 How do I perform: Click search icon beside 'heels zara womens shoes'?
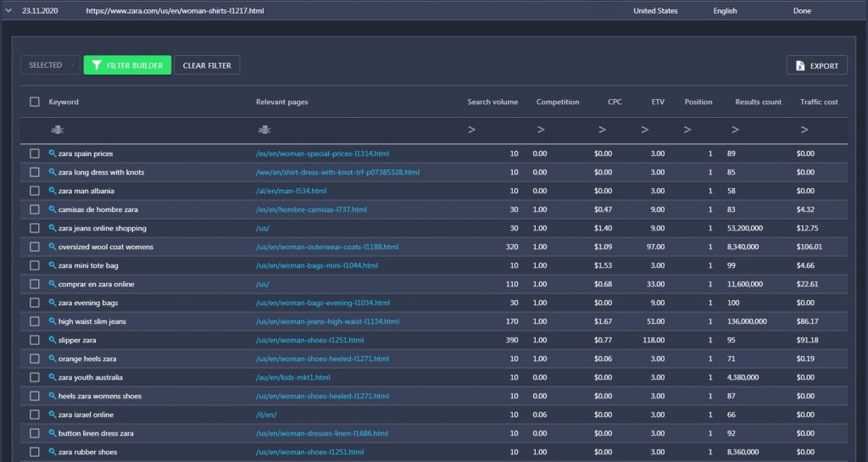[52, 396]
